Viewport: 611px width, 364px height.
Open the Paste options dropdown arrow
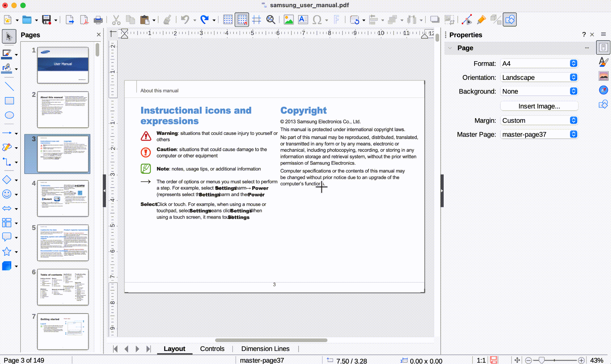coord(154,20)
